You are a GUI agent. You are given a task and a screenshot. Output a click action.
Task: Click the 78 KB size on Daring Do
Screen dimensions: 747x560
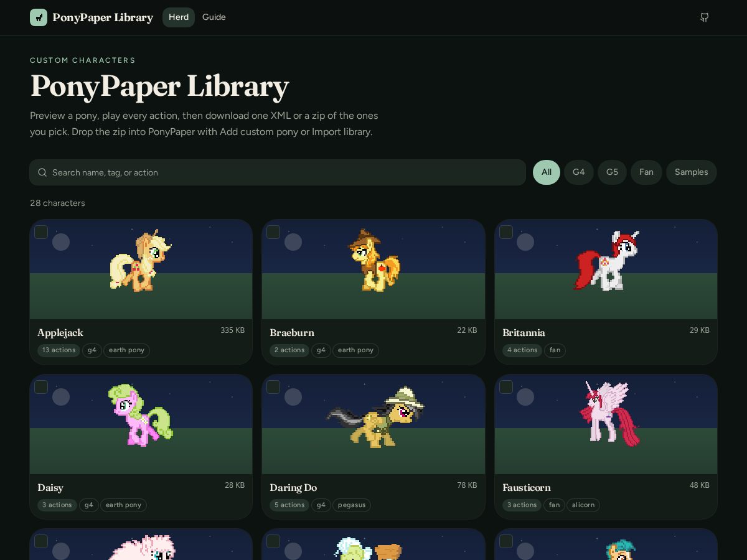(x=467, y=485)
